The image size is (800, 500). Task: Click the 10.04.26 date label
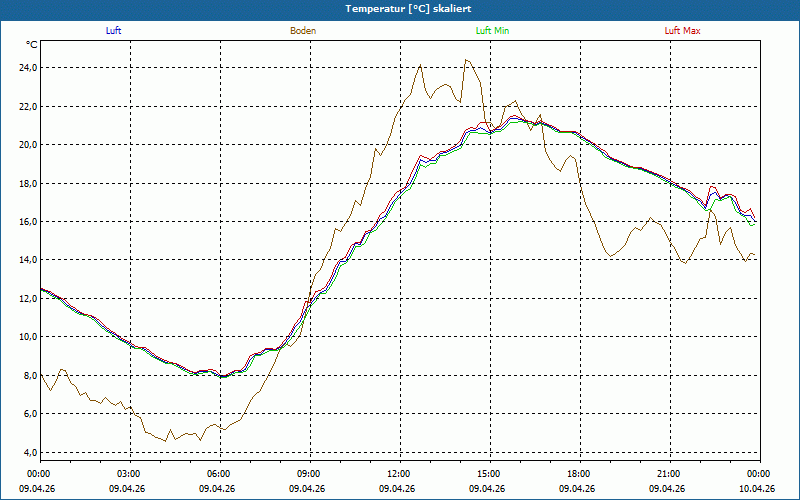757,488
